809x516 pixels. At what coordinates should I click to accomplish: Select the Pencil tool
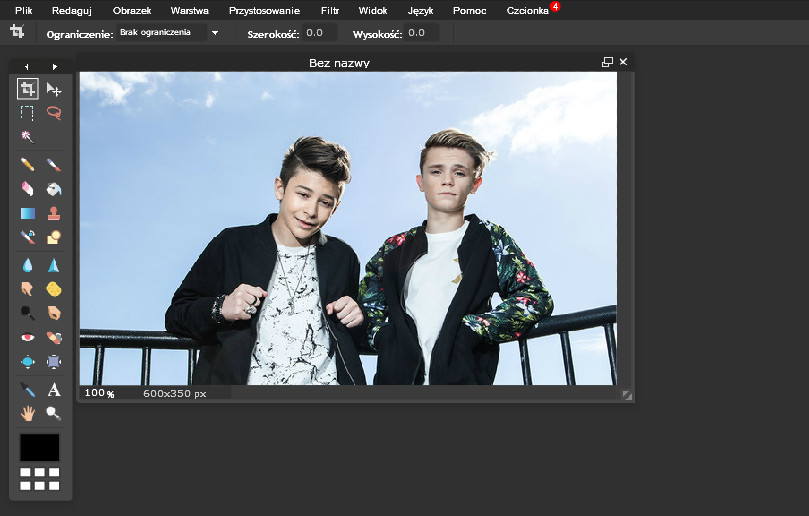[28, 164]
